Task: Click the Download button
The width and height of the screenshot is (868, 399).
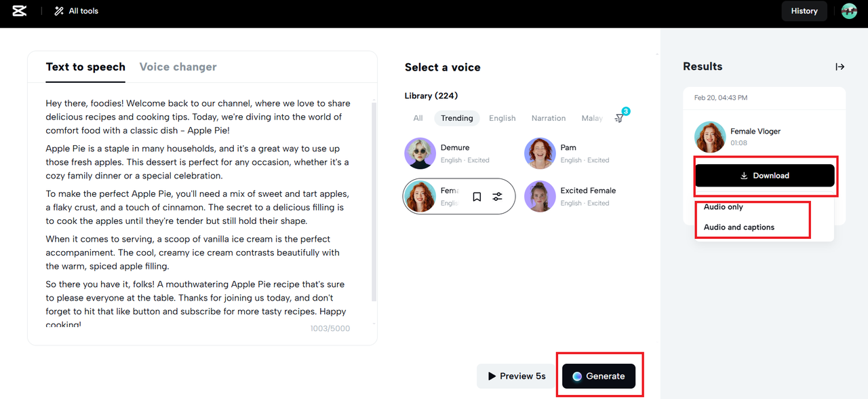Action: point(764,175)
